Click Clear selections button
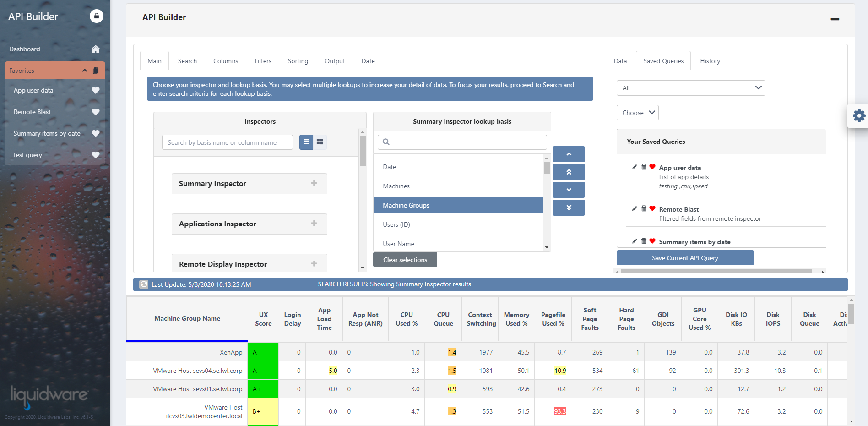868x426 pixels. tap(405, 260)
